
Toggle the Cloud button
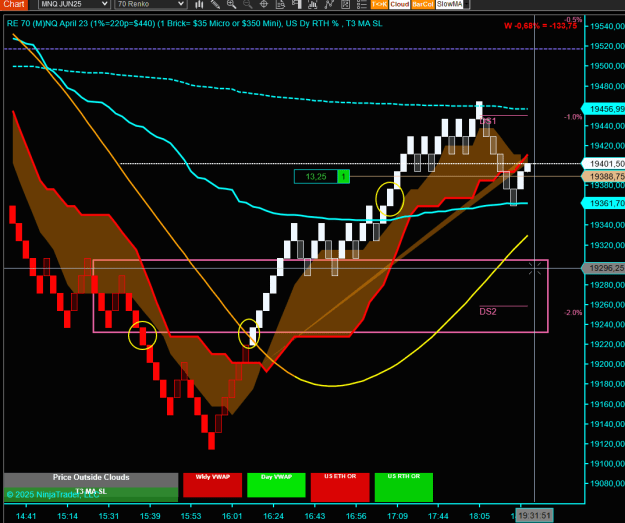(399, 4)
